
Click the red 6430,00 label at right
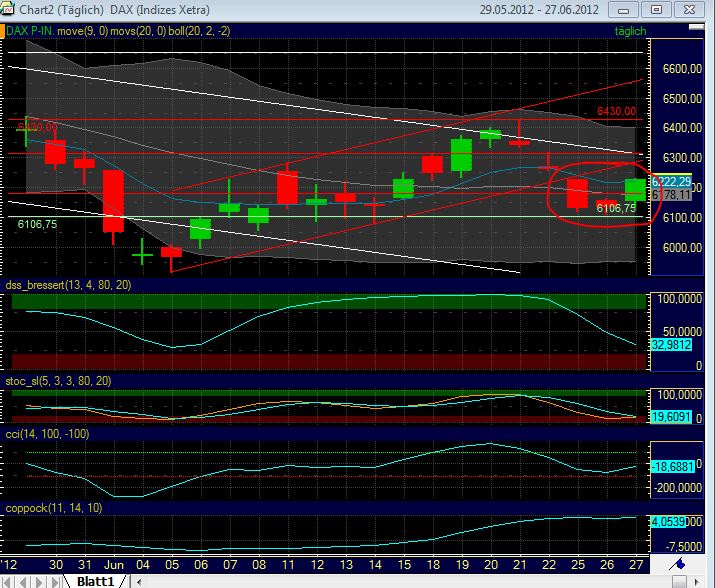[617, 111]
